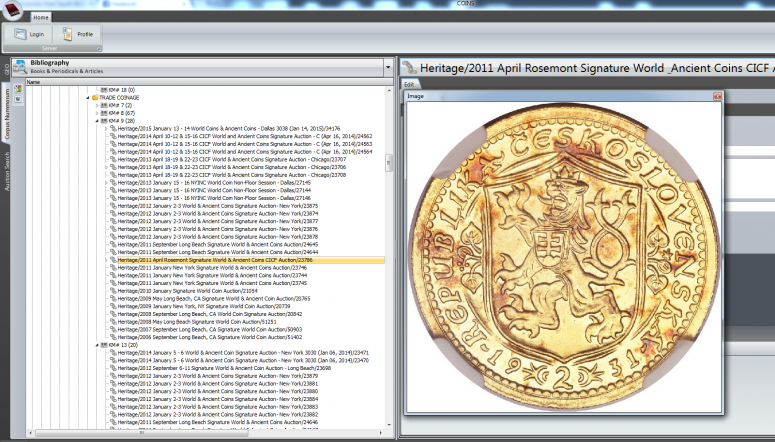This screenshot has height=442, width=775.
Task: Collapse the KM# 9 (28) node
Action: point(97,121)
